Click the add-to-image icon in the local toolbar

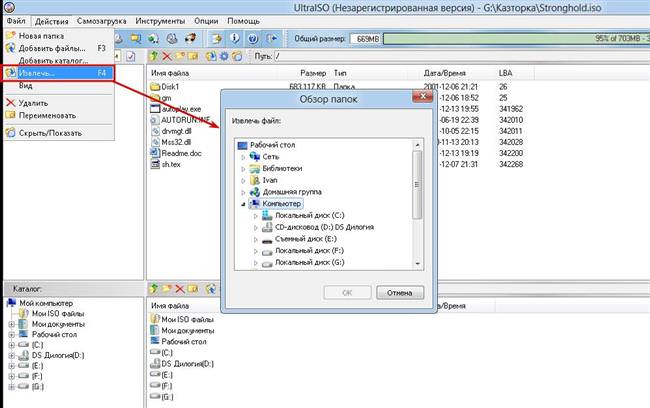[211, 289]
